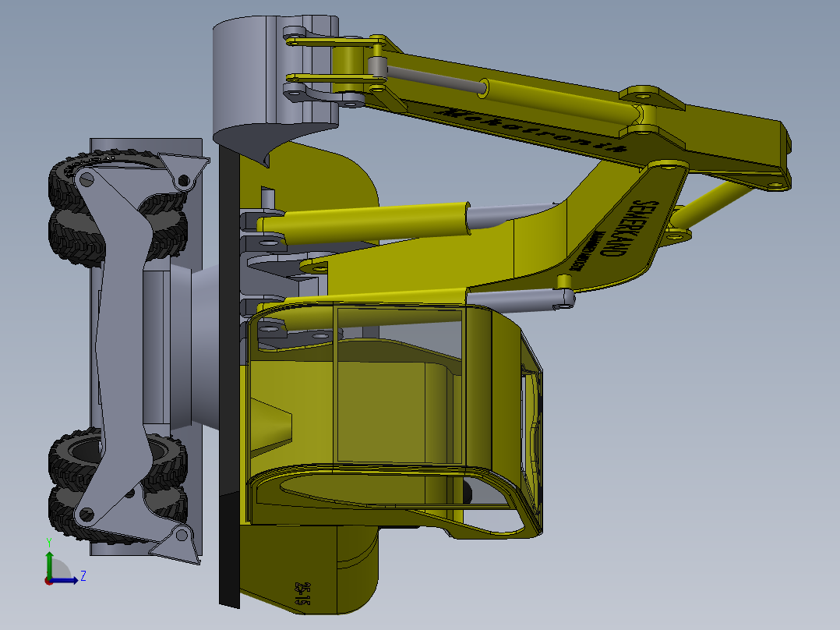The image size is (840, 630).
Task: Select the 'SEMERKAND' lettering on the arm
Action: point(629,228)
